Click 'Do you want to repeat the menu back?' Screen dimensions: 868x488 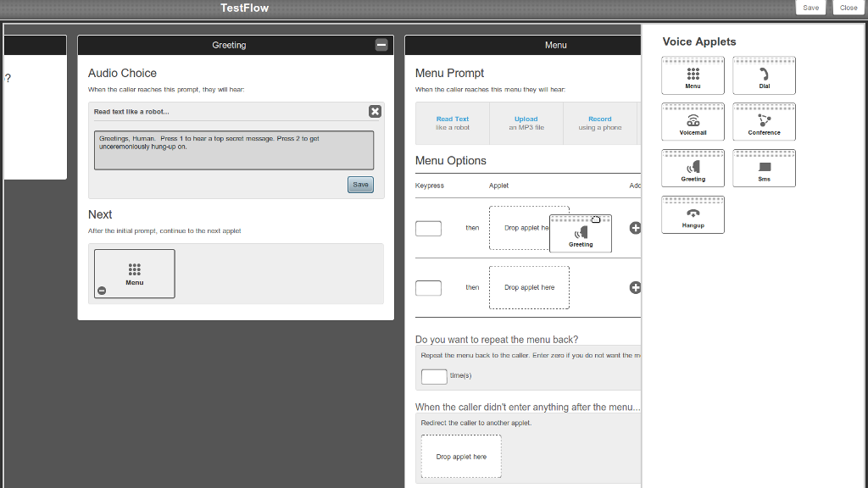(x=497, y=339)
